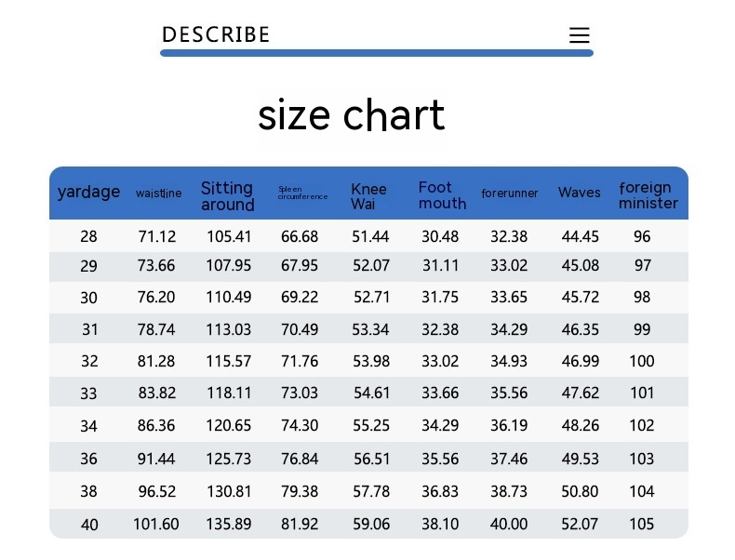Viewport: 735px width, 560px height.
Task: Click waistline value 71.12
Action: 156,236
